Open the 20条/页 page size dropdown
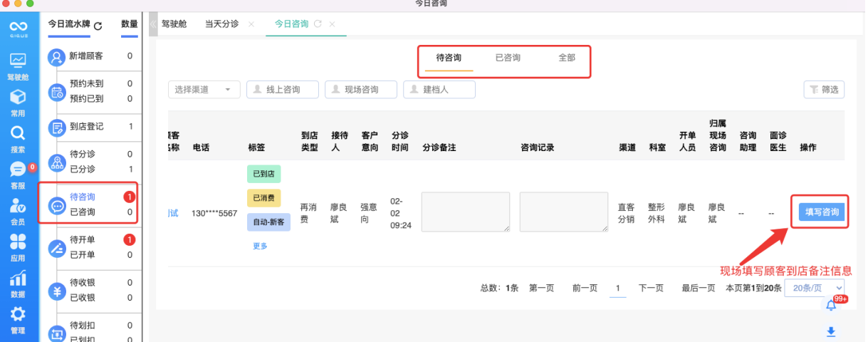 814,288
